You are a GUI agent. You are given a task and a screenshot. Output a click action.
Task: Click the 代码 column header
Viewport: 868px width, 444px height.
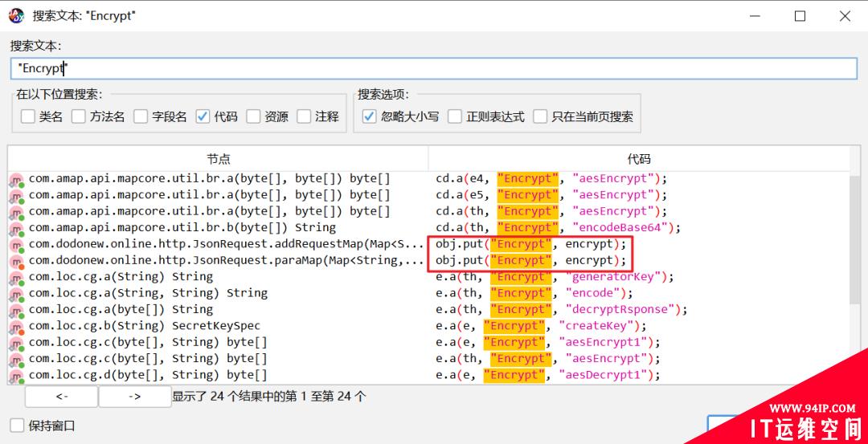(x=639, y=159)
